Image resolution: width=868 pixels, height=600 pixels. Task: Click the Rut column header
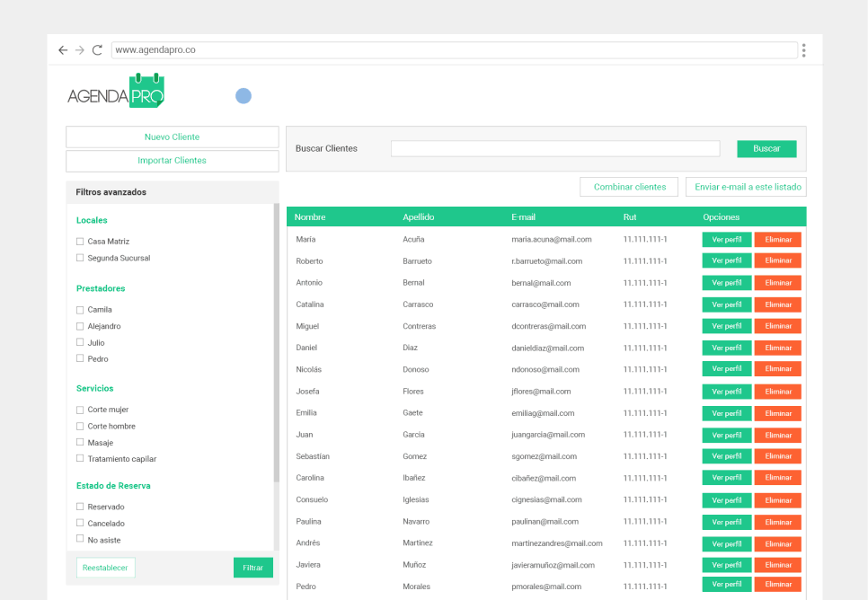tap(629, 217)
